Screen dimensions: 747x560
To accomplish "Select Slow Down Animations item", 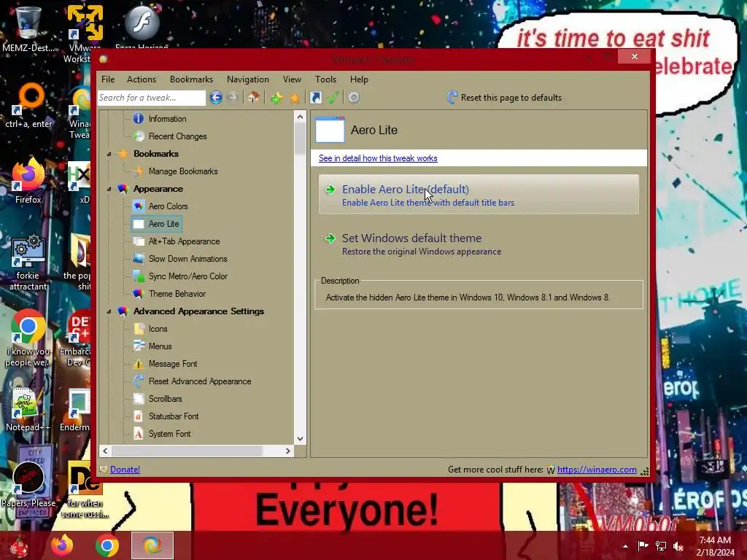I will [187, 259].
